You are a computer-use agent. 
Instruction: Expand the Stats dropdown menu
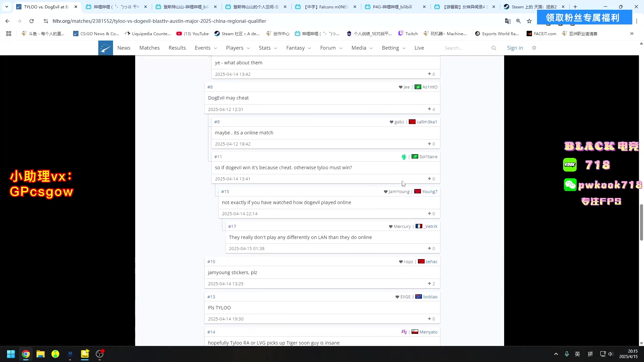(268, 48)
